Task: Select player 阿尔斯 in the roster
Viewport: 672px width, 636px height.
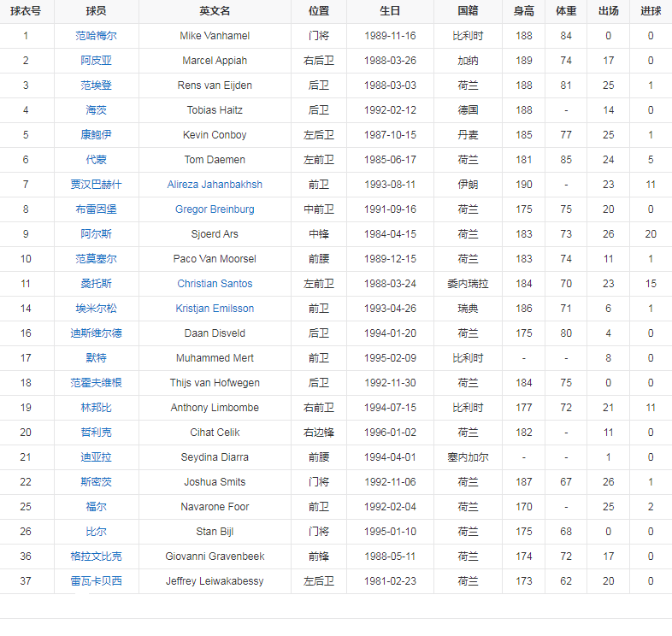Action: click(96, 234)
